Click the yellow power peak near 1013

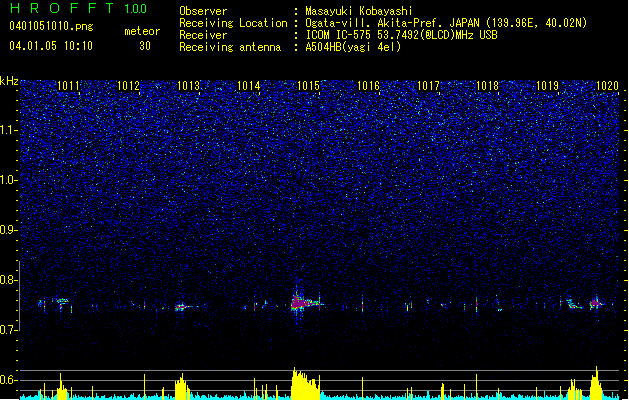point(183,387)
